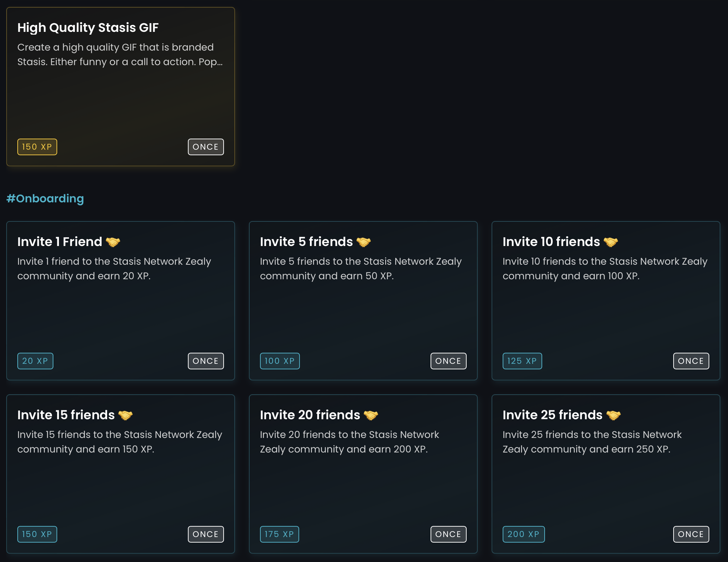Select description text mentioning earn 150 XP
The width and height of the screenshot is (728, 562).
pyautogui.click(x=120, y=442)
